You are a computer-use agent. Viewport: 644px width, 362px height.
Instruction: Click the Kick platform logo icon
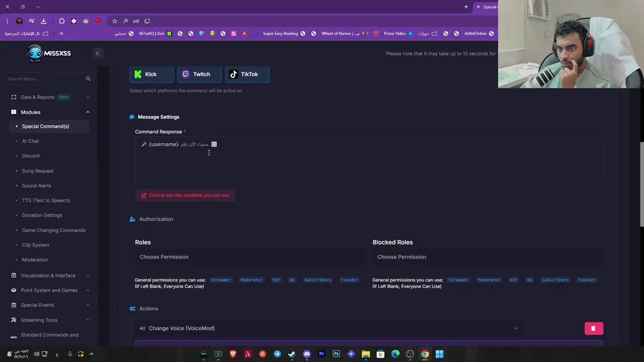click(138, 74)
